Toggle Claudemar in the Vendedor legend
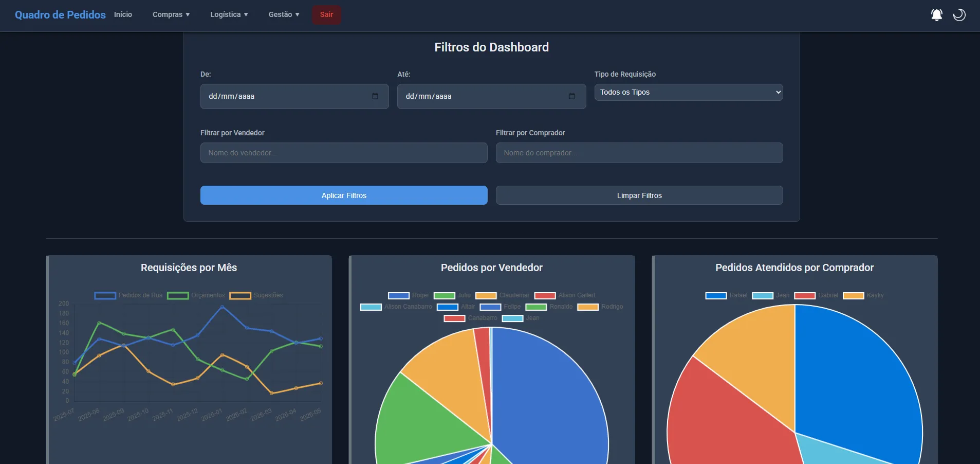980x464 pixels. point(503,295)
